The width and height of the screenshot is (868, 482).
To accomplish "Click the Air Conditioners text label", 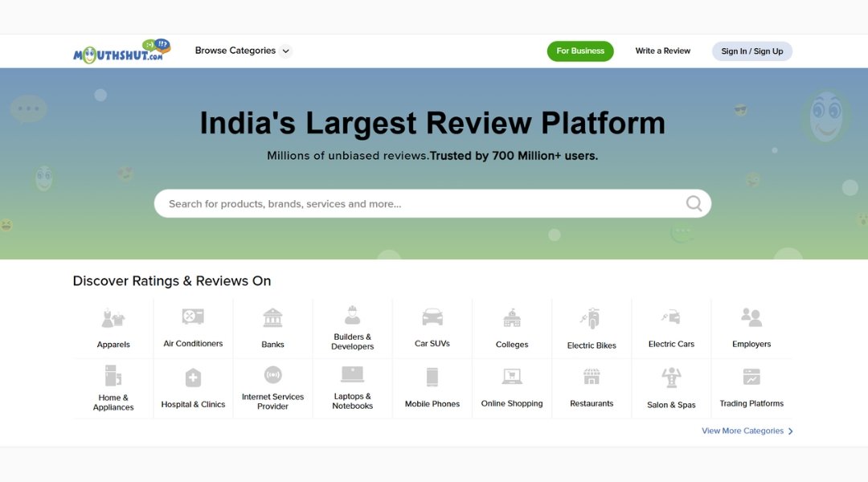I will [193, 344].
